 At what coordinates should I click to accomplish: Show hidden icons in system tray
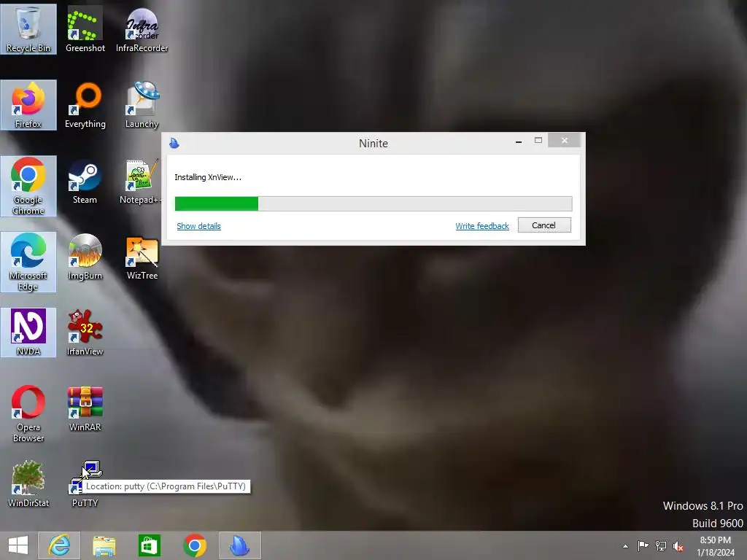pos(625,546)
